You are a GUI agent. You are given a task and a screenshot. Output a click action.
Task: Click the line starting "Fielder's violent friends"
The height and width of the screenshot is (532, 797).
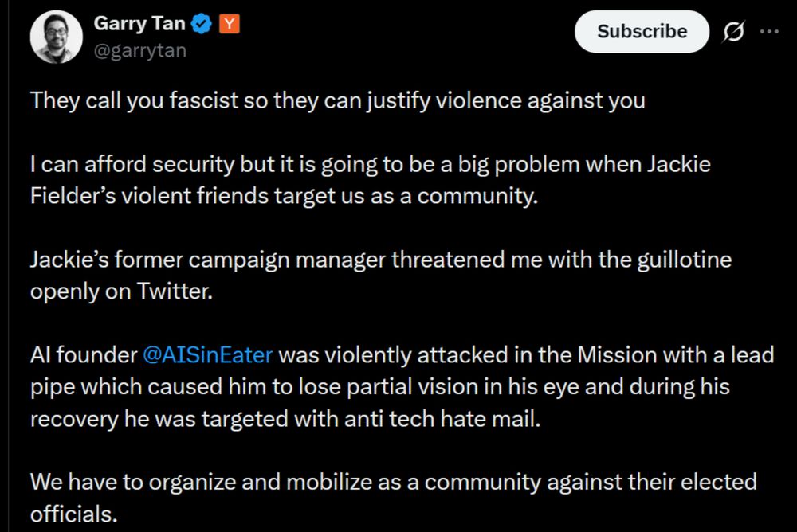pyautogui.click(x=284, y=196)
